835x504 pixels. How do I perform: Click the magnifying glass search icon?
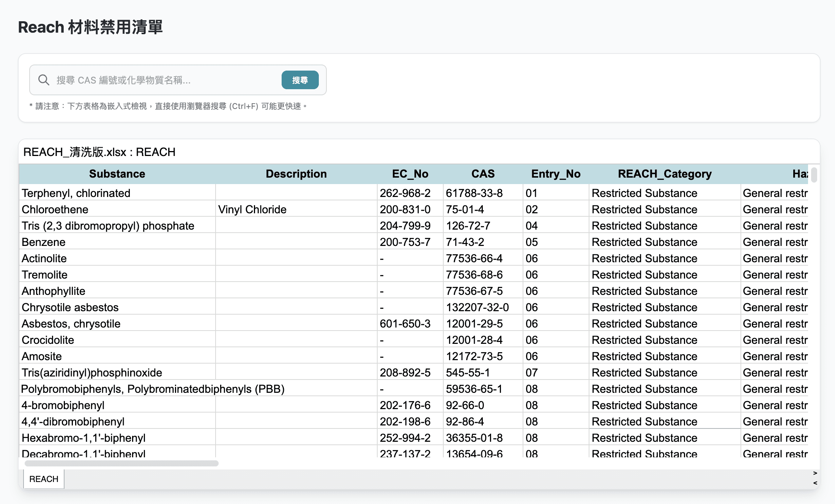pos(44,80)
